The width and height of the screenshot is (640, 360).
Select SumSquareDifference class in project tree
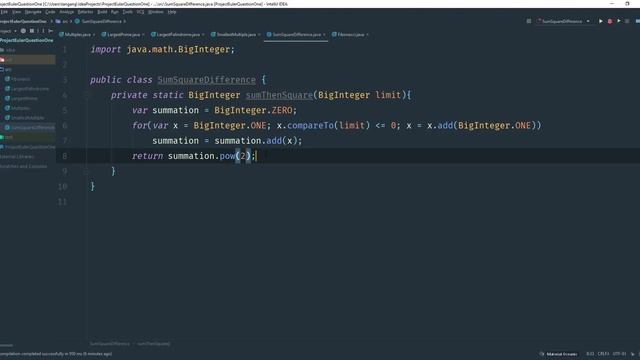point(30,128)
